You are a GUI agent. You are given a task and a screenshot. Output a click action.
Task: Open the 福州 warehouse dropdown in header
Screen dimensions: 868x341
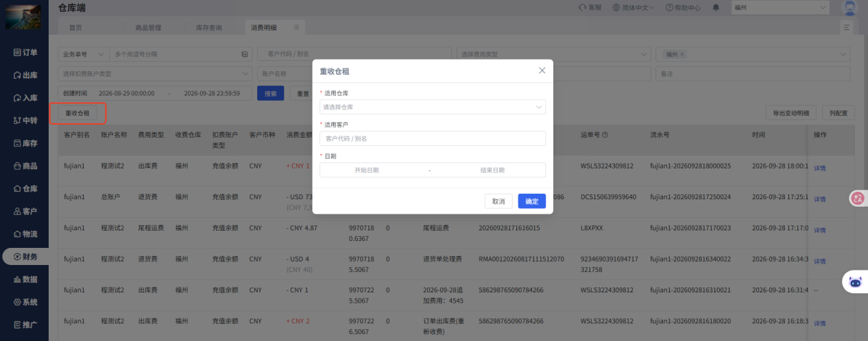click(x=782, y=8)
